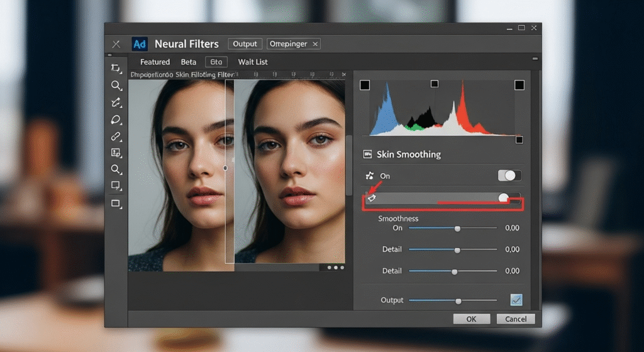Image resolution: width=644 pixels, height=352 pixels.
Task: Close the Skin Filoting Filter preview bar
Action: coord(344,74)
